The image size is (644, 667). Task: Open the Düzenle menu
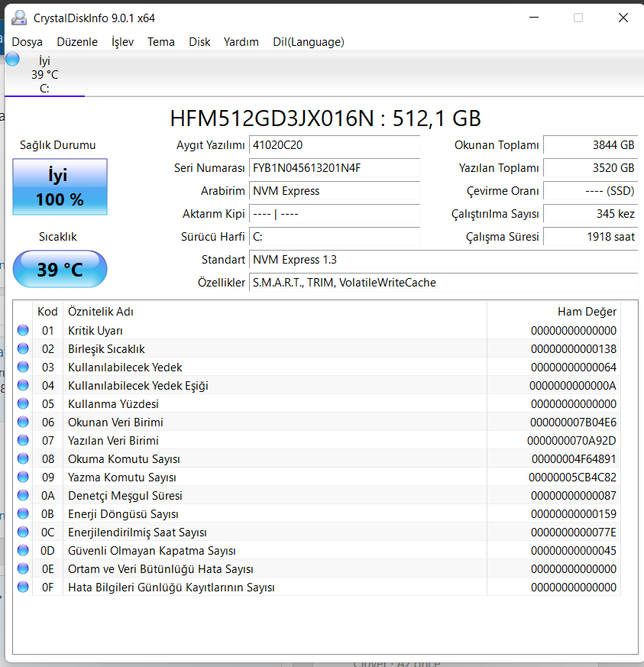point(77,42)
